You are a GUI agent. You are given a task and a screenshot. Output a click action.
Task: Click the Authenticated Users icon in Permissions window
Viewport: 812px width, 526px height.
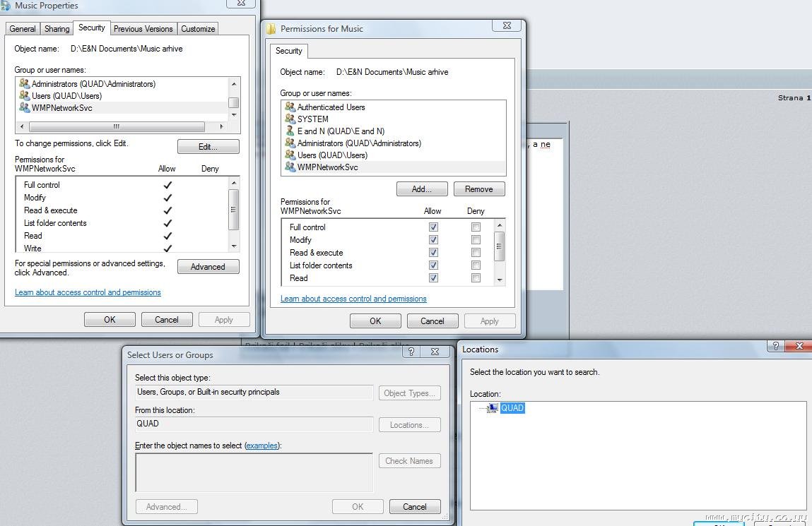point(290,107)
